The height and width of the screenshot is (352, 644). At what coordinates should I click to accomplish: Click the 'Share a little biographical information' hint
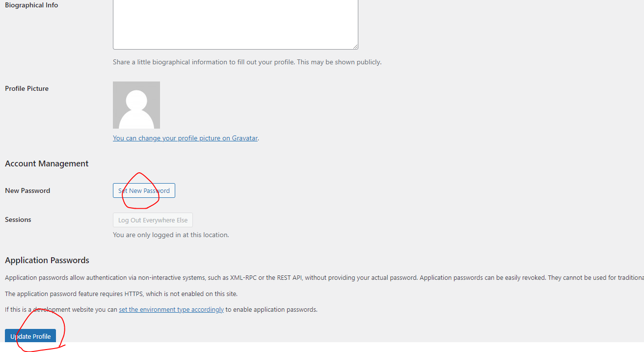[x=247, y=62]
